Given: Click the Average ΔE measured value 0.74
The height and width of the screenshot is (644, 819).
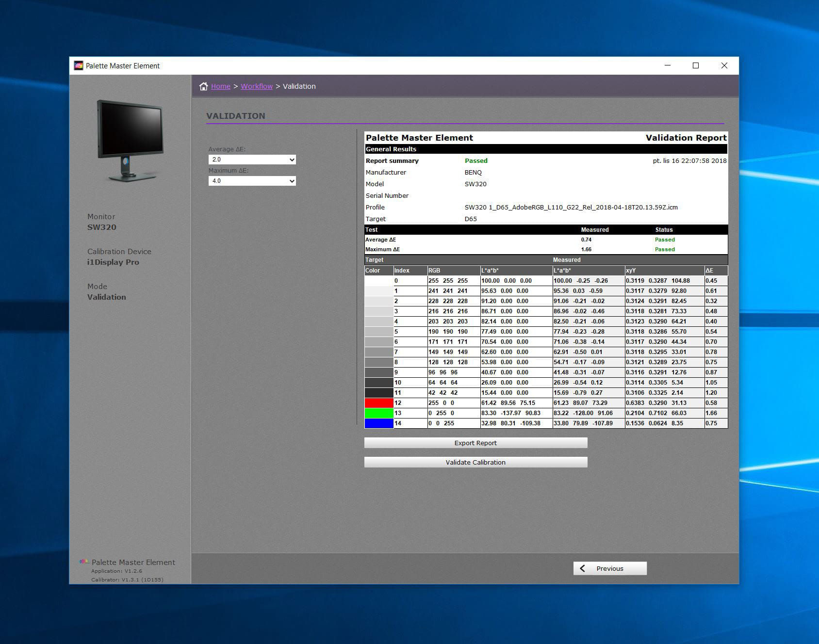Looking at the screenshot, I should pos(586,240).
